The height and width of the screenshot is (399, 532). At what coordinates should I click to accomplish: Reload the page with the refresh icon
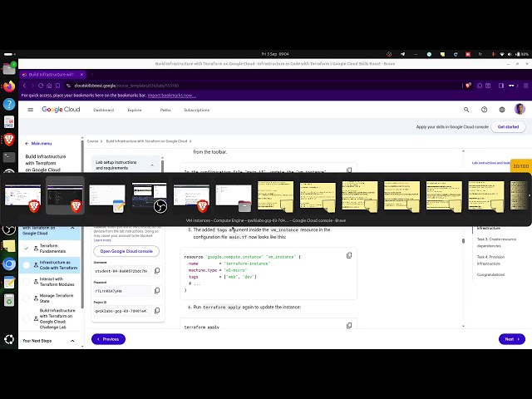[x=41, y=86]
